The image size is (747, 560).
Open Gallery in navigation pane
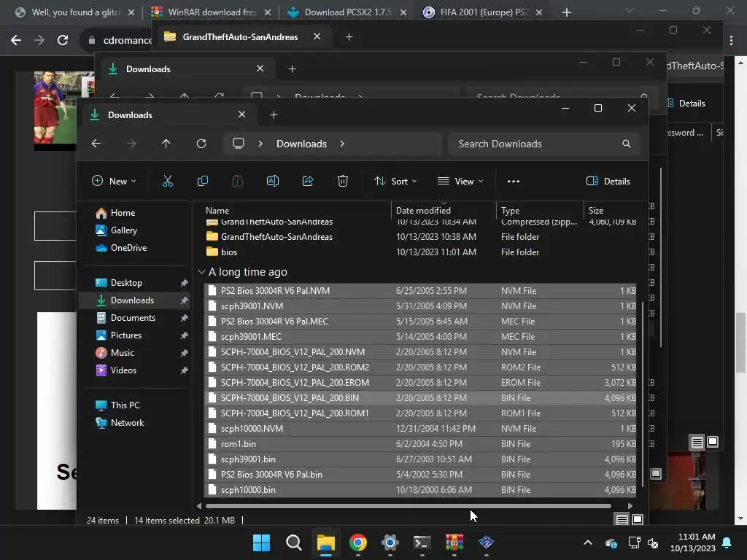tap(123, 230)
